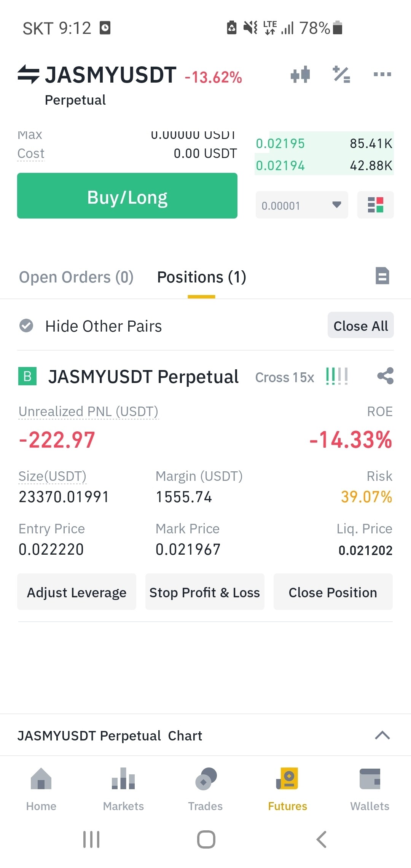
Task: Share the JASMYUSDT position
Action: 385,376
